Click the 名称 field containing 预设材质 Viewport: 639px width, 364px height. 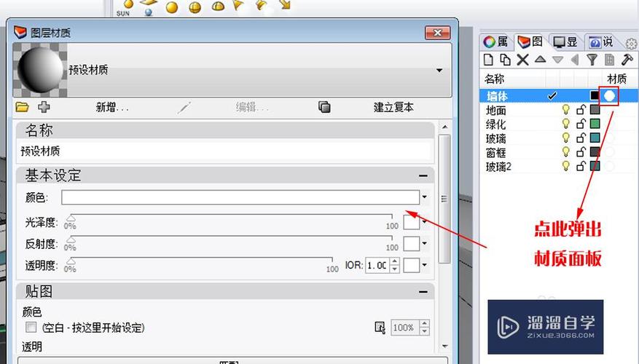pos(224,151)
